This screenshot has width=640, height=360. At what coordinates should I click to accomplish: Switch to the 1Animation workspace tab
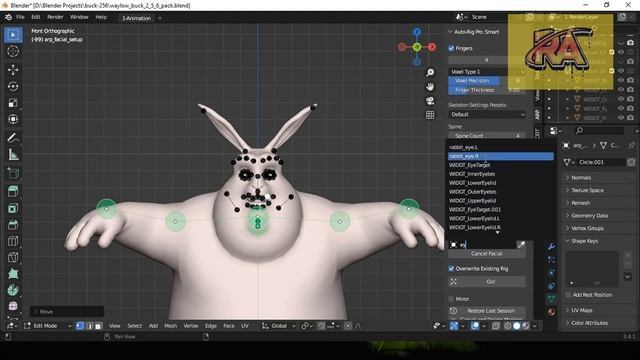(136, 18)
